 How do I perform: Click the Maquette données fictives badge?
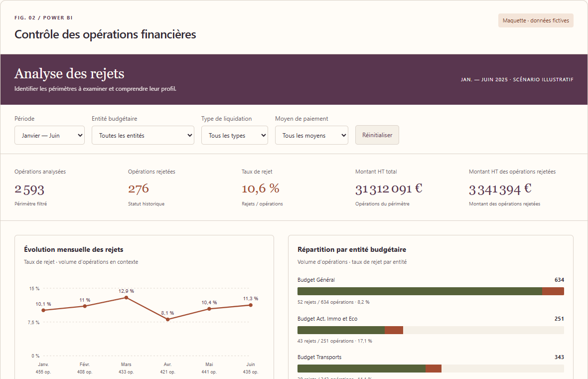(536, 20)
